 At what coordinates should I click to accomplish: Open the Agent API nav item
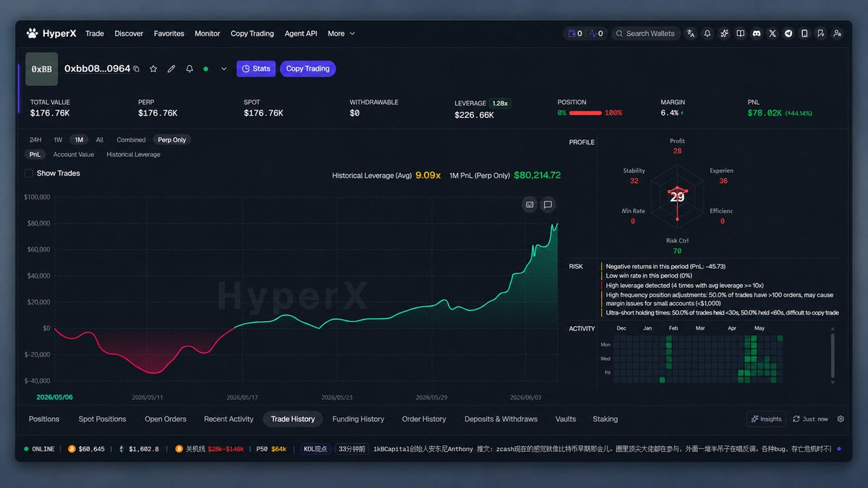[x=301, y=33]
